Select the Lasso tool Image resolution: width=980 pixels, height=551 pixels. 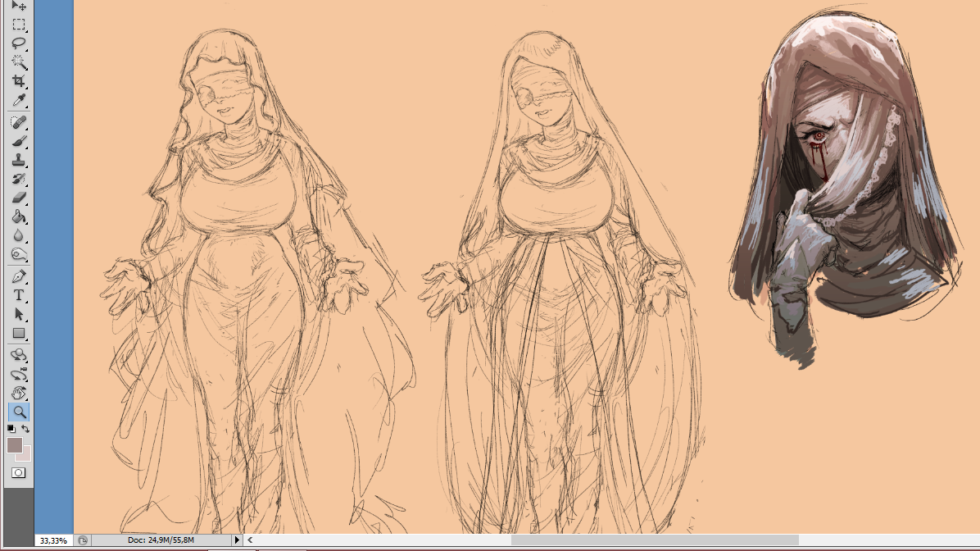[x=19, y=43]
